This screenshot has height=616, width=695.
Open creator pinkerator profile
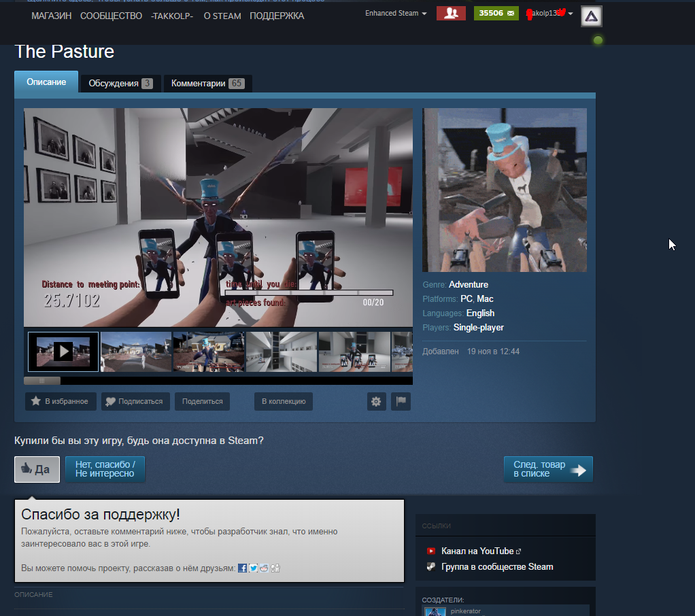465,611
